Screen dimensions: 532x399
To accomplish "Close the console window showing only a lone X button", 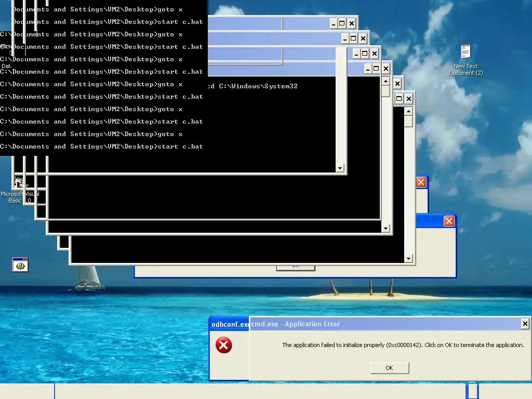I will pos(397,84).
